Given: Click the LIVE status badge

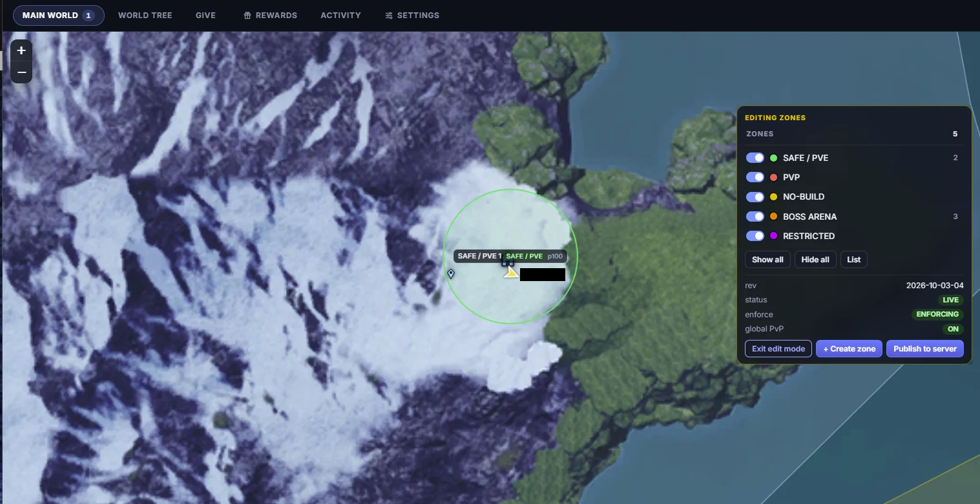Looking at the screenshot, I should pyautogui.click(x=951, y=300).
